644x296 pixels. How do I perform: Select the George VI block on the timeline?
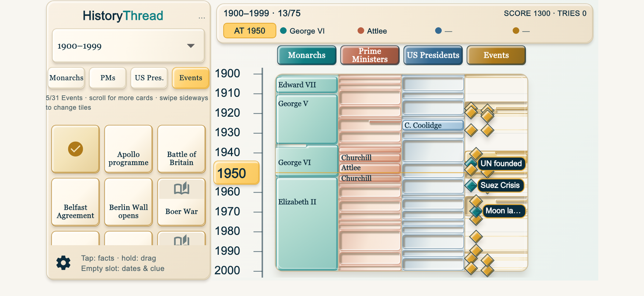click(307, 161)
